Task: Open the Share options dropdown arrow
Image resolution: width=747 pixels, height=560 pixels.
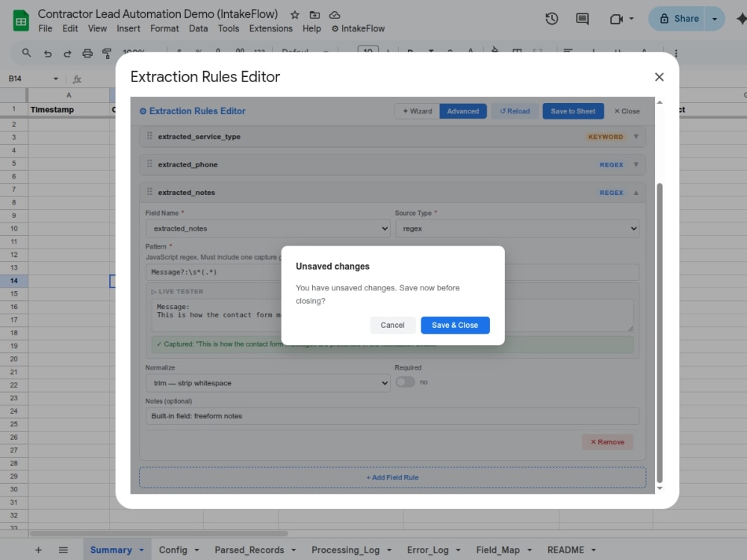Action: [x=715, y=19]
